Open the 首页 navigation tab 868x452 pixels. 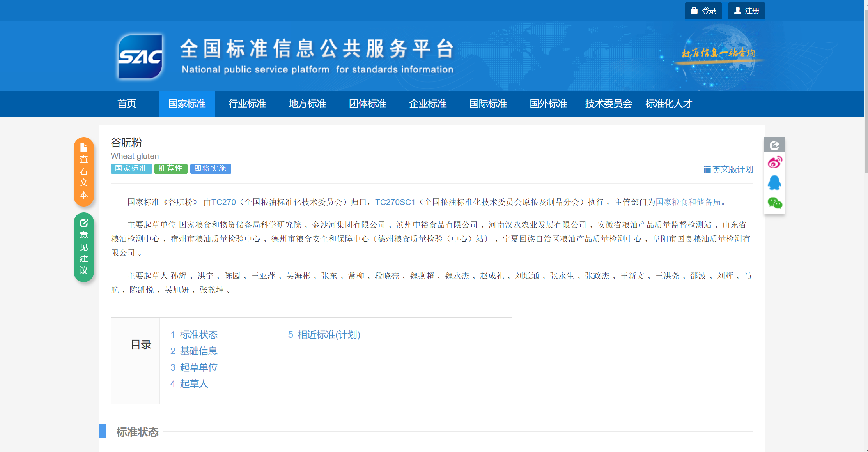[127, 104]
